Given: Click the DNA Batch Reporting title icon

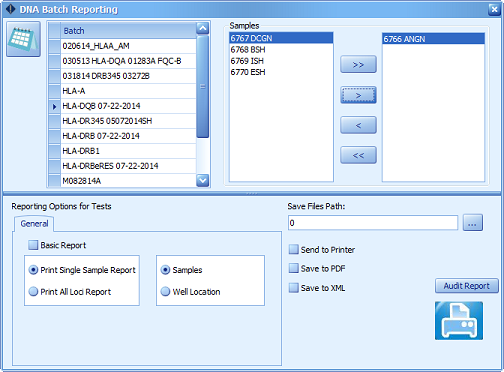Looking at the screenshot, I should 10,9.
